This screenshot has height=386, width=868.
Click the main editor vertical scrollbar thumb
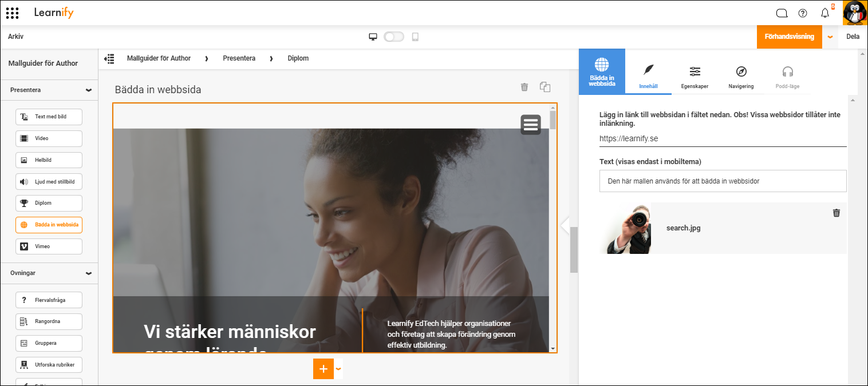coord(574,249)
